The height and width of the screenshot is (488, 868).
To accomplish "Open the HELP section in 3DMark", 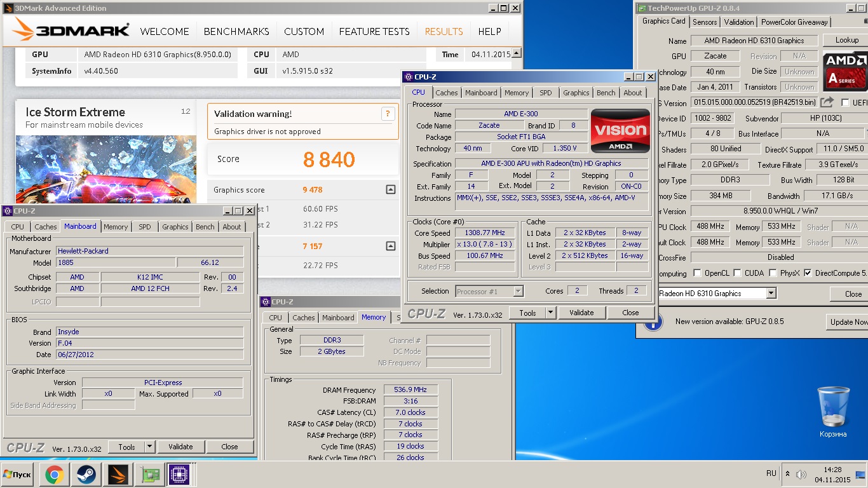I will pyautogui.click(x=489, y=31).
